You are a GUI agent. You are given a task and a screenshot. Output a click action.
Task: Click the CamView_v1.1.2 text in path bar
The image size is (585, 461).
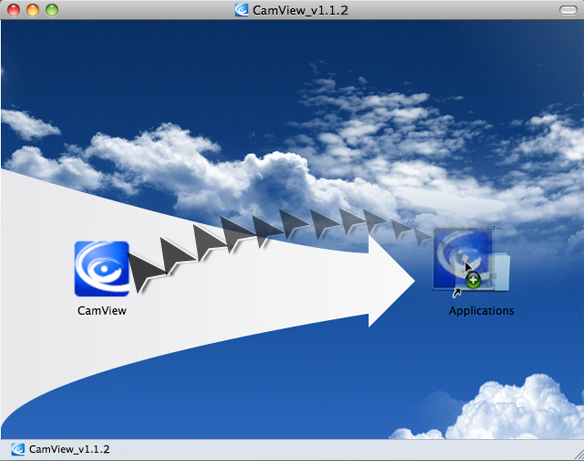[69, 449]
